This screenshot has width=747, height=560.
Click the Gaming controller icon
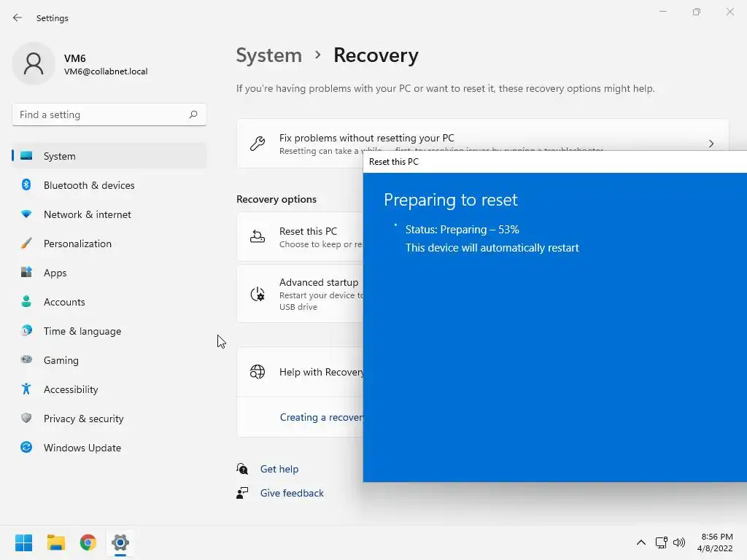point(26,359)
